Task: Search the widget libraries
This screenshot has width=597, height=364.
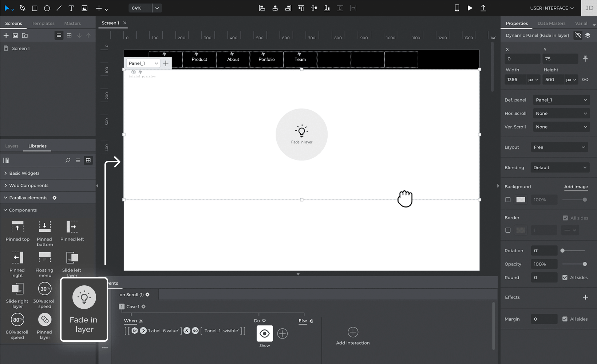Action: coord(68,160)
